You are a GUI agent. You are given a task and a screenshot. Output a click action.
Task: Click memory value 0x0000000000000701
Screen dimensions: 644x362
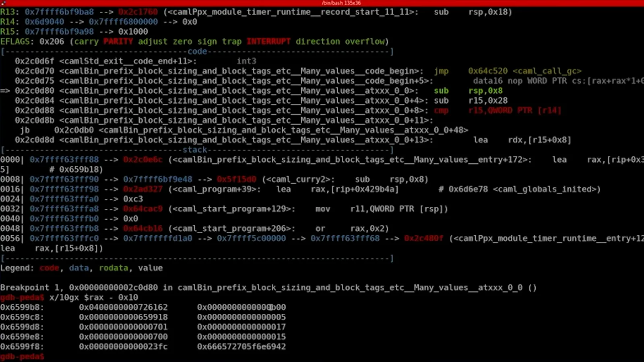(x=123, y=327)
